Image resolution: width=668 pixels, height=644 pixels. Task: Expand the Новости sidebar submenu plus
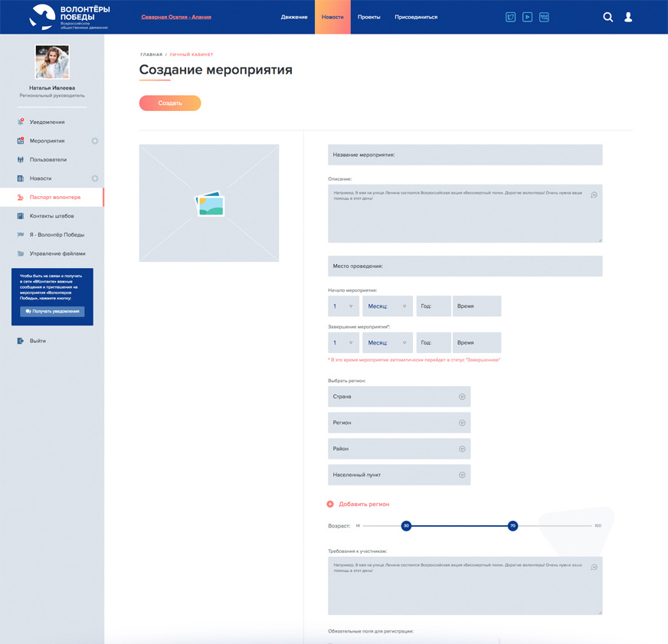click(95, 178)
